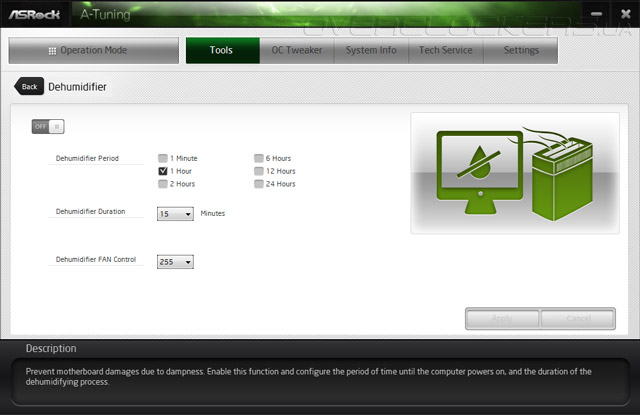This screenshot has height=415, width=640.
Task: Check the 6 Hours period box
Action: [x=258, y=158]
